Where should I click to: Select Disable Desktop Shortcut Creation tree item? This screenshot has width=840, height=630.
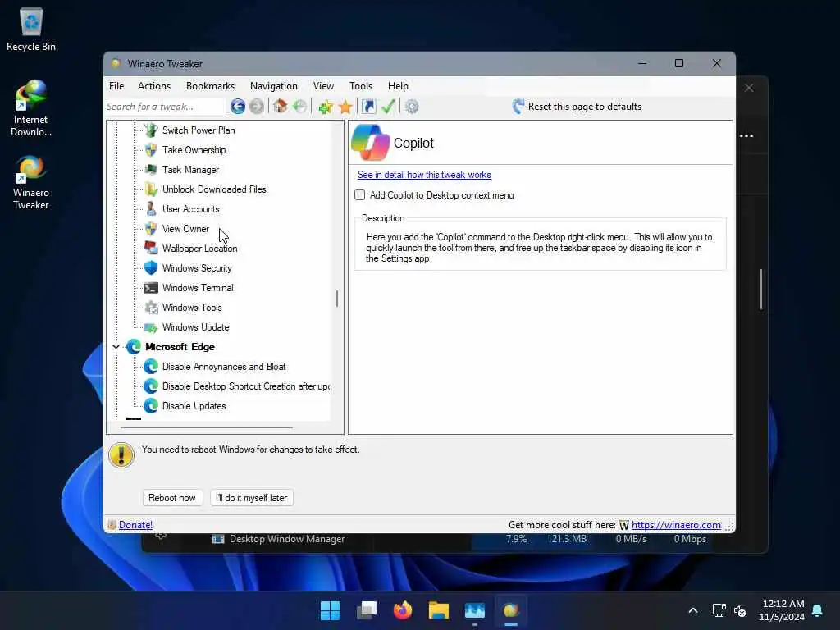coord(246,386)
